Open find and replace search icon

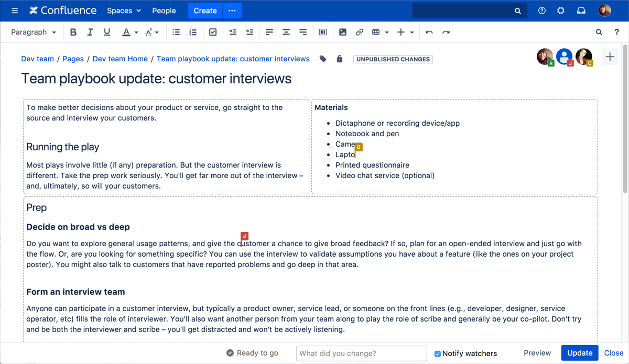pyautogui.click(x=599, y=32)
